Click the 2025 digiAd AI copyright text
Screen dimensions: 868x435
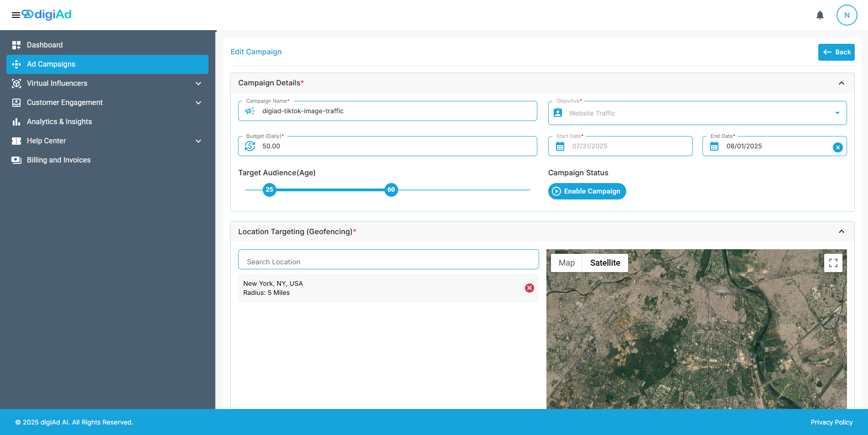(x=74, y=422)
